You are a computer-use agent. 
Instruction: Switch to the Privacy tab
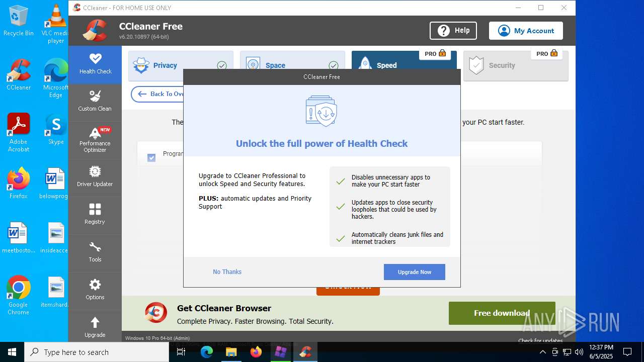pos(181,65)
